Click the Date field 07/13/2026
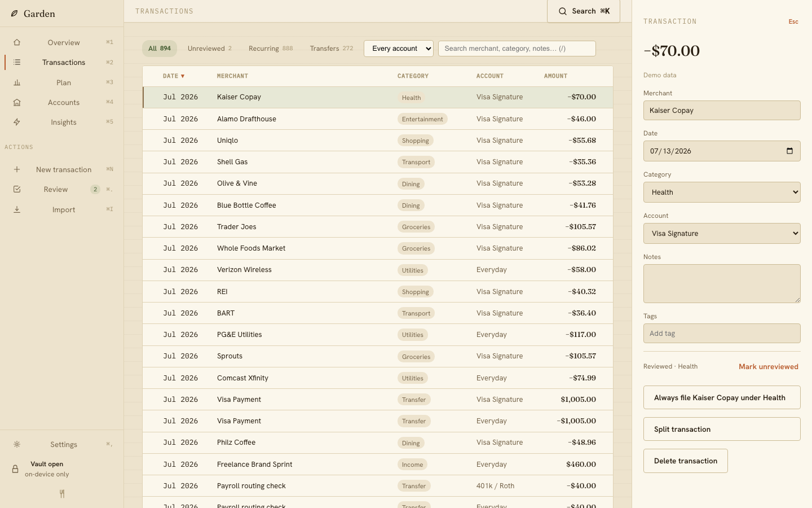Screen dimensions: 812x508 click(722, 151)
